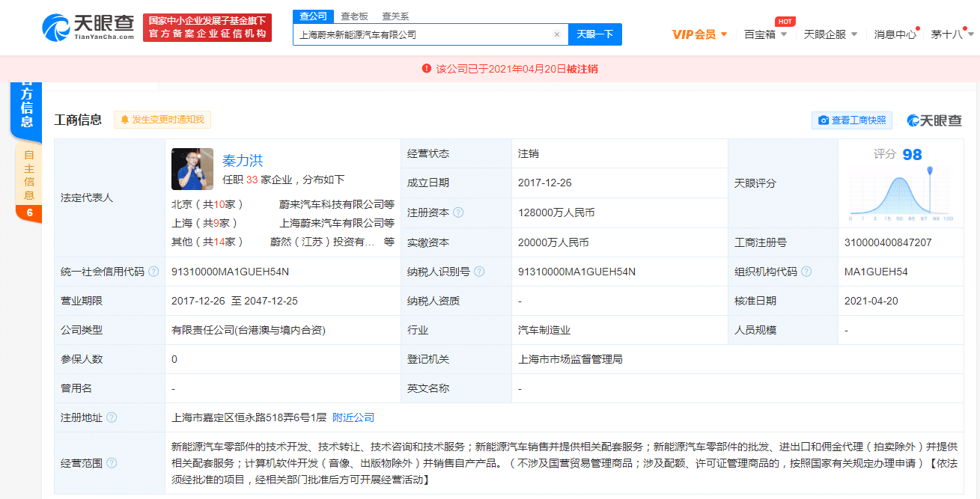980x499 pixels.
Task: Open legal representative 秦力洪 profile link
Action: (x=243, y=160)
